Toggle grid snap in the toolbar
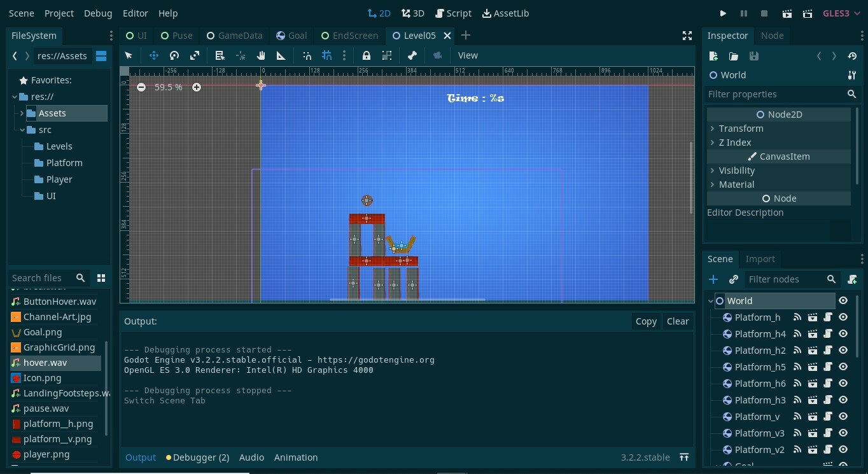Viewport: 868px width, 474px height. point(326,55)
